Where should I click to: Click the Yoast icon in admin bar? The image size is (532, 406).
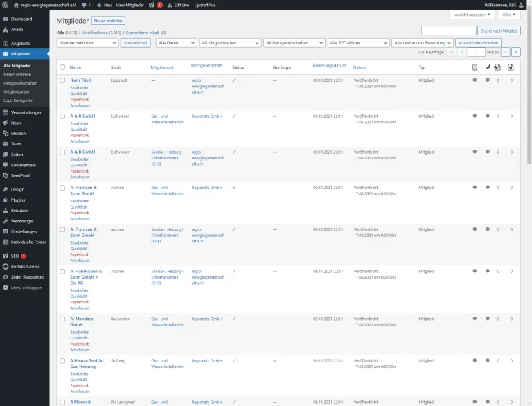click(151, 5)
